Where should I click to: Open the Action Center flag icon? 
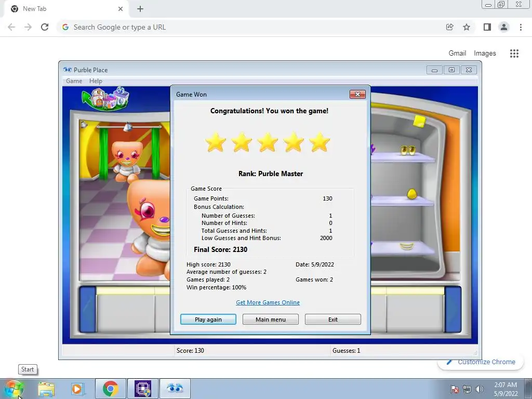[x=454, y=389]
